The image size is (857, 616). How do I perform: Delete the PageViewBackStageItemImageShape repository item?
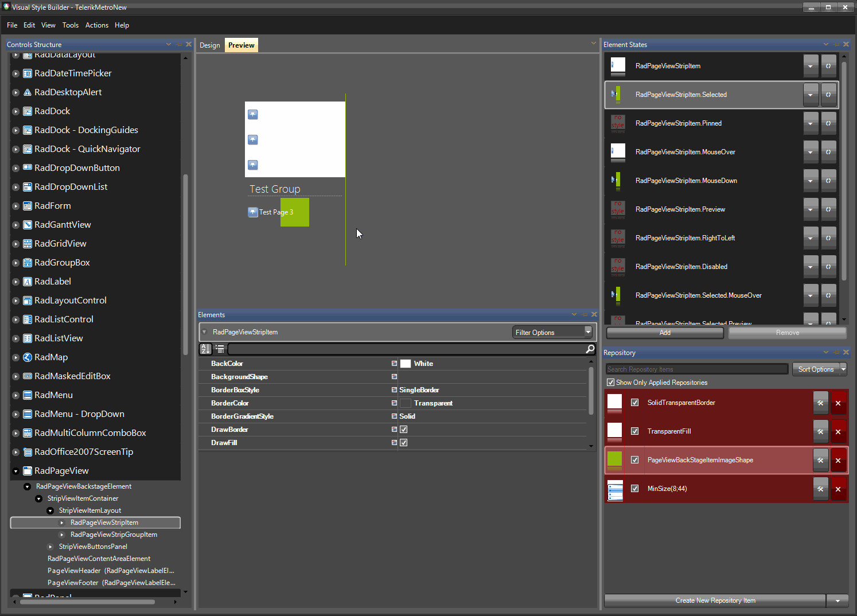[838, 460]
